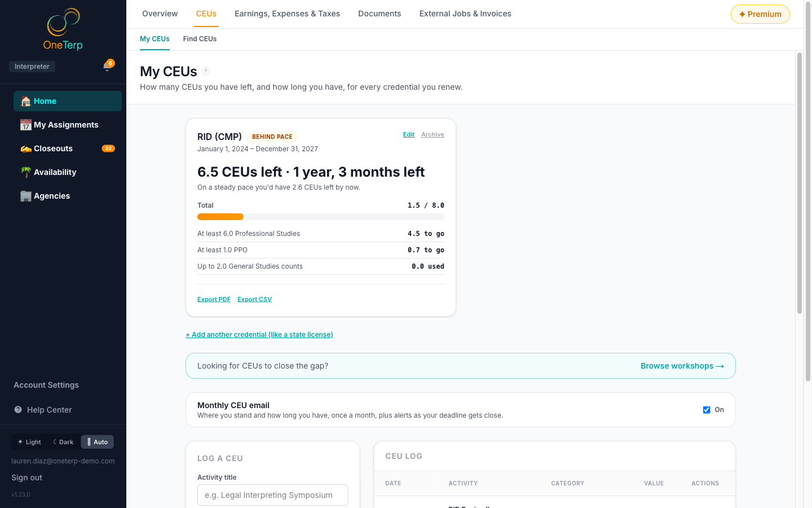Click the ACTIVITY column header

pos(463,483)
